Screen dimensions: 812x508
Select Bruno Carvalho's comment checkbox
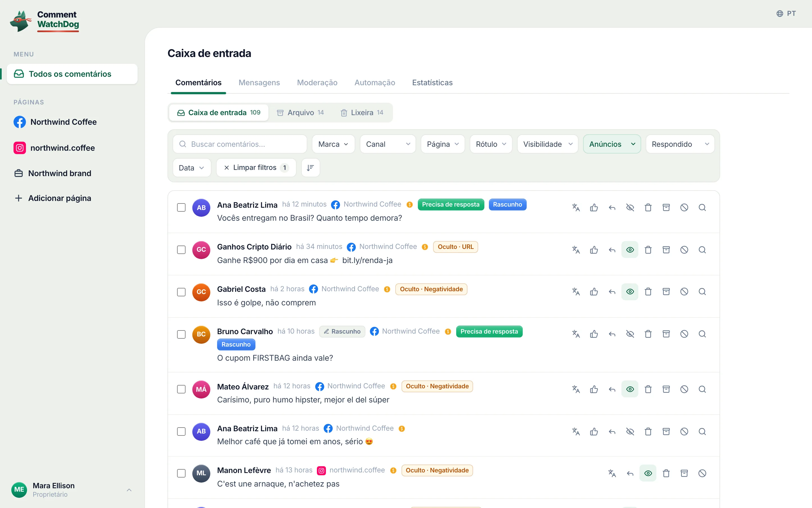coord(181,334)
